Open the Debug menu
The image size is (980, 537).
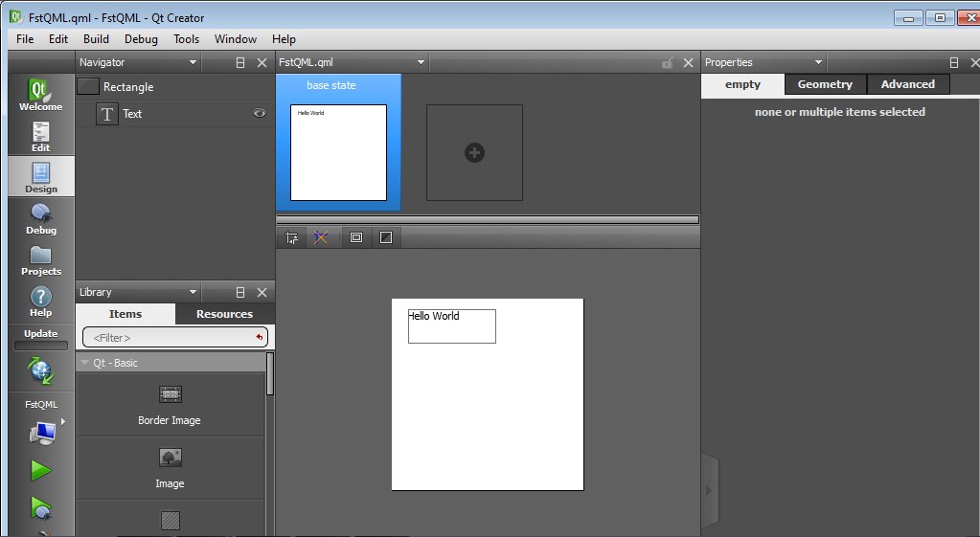coord(141,38)
